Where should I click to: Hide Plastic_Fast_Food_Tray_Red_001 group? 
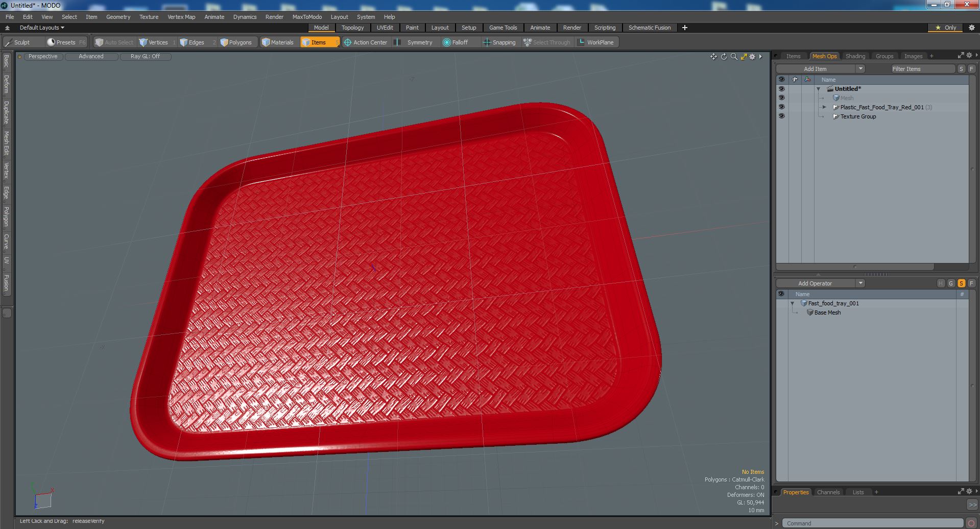pos(781,107)
